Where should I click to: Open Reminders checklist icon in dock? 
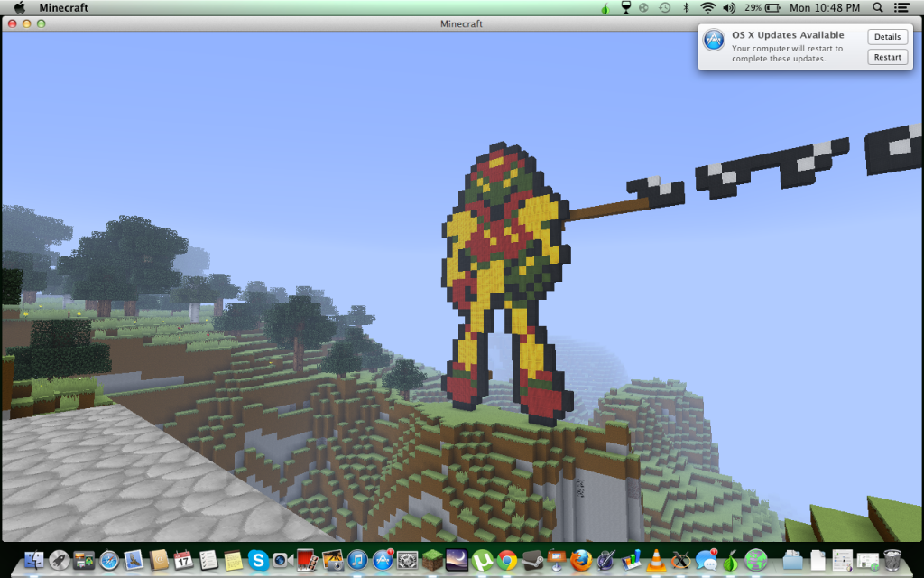[208, 559]
